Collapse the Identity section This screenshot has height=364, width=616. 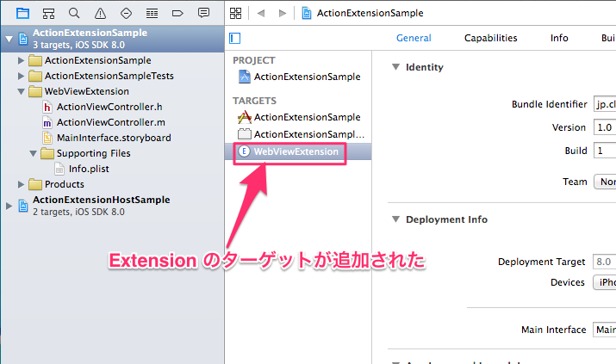pos(395,66)
